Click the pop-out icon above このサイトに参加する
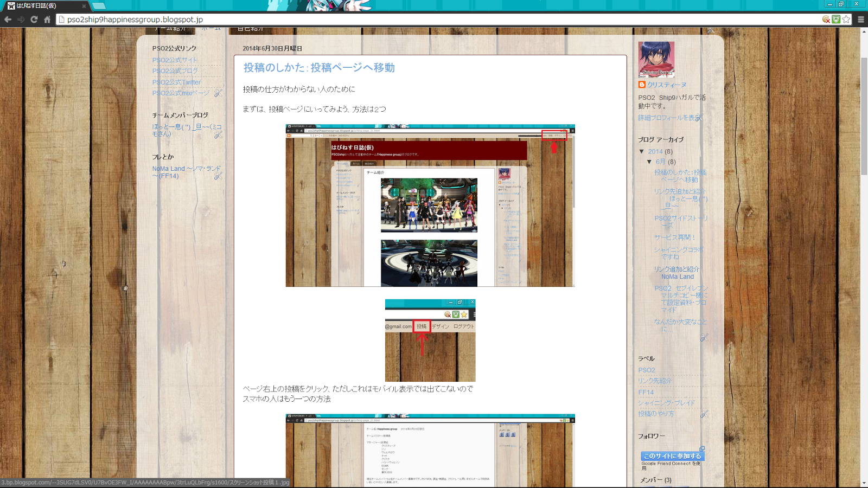This screenshot has width=868, height=488. coord(702,449)
